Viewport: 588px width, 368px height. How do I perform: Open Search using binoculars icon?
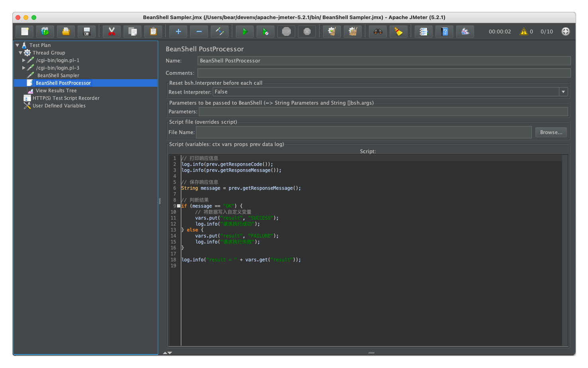[378, 31]
